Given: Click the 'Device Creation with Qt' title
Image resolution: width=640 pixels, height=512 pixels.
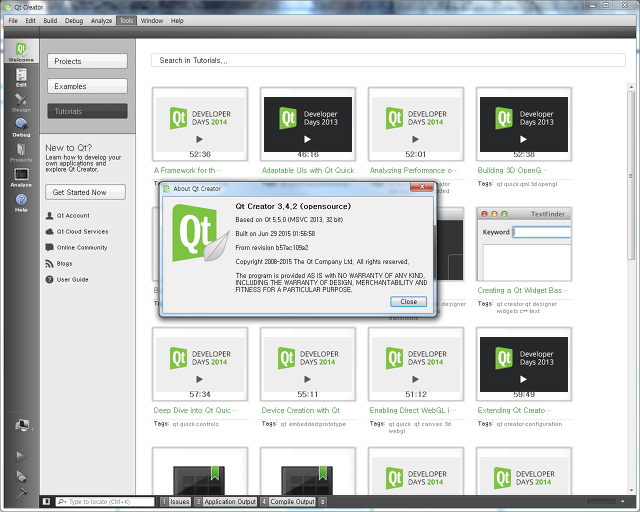Looking at the screenshot, I should [x=300, y=410].
